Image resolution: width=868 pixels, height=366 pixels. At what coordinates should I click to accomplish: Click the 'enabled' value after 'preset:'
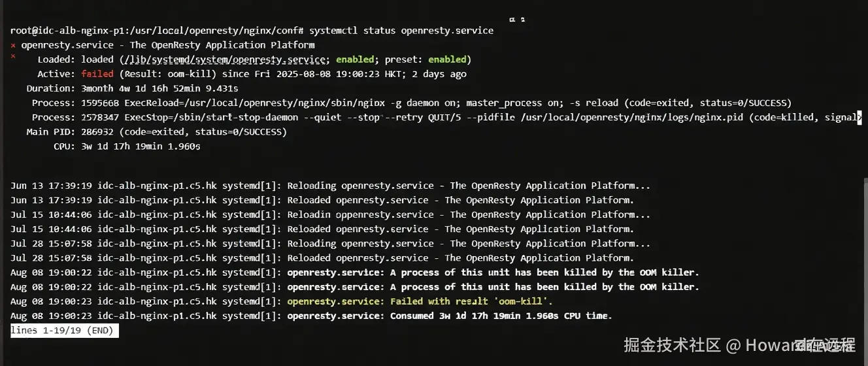click(x=448, y=59)
